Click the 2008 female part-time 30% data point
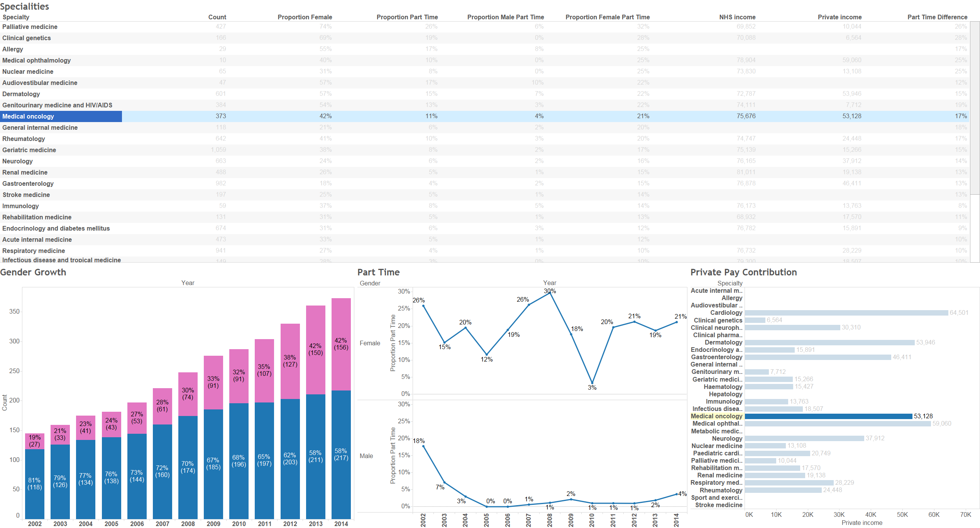This screenshot has width=980, height=528. point(550,292)
